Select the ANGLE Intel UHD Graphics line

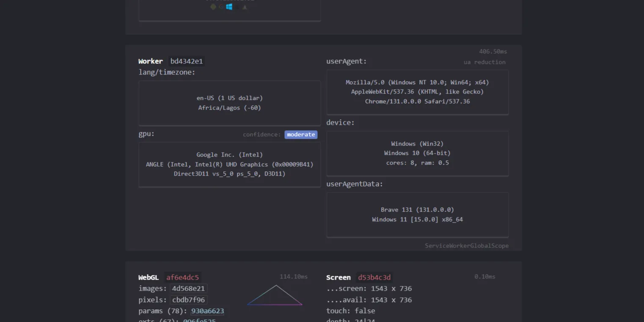click(230, 165)
